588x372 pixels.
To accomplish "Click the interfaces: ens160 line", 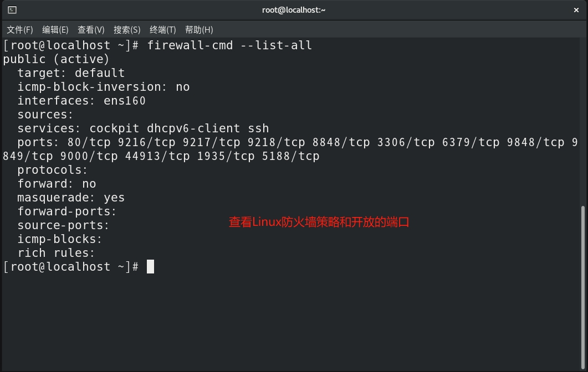I will [81, 101].
